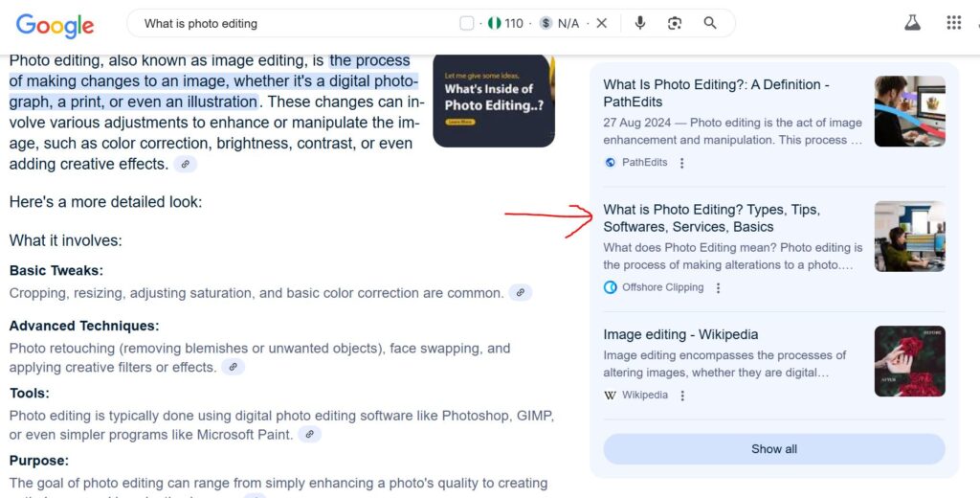Open the PathEdits result thumbnail image
The image size is (980, 498).
tap(910, 111)
